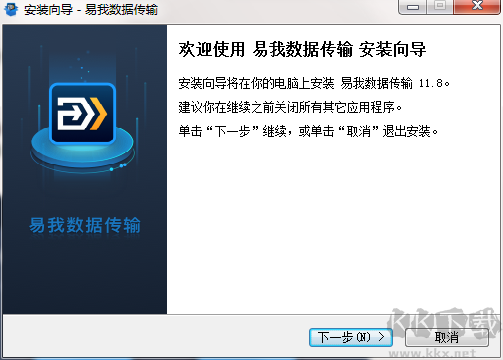The height and width of the screenshot is (360, 503).
Task: Click the heading 欢迎使用 易我数据传输 安装向导
Action: pos(302,50)
